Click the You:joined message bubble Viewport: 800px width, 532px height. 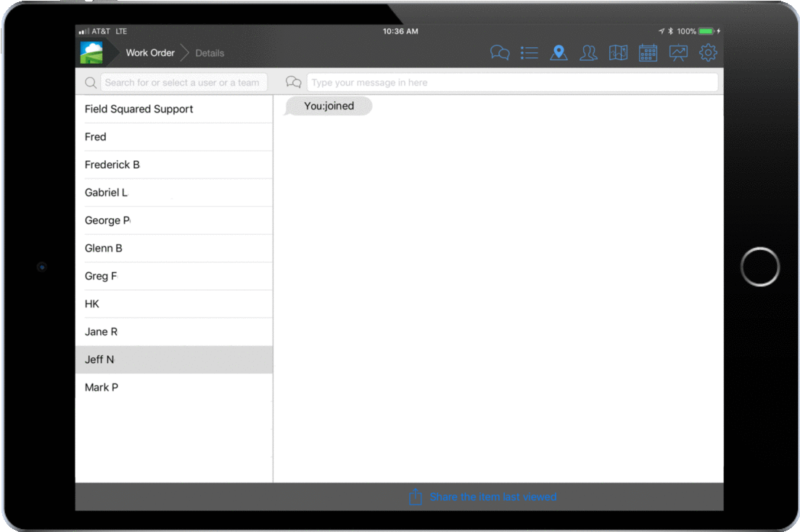click(x=328, y=106)
